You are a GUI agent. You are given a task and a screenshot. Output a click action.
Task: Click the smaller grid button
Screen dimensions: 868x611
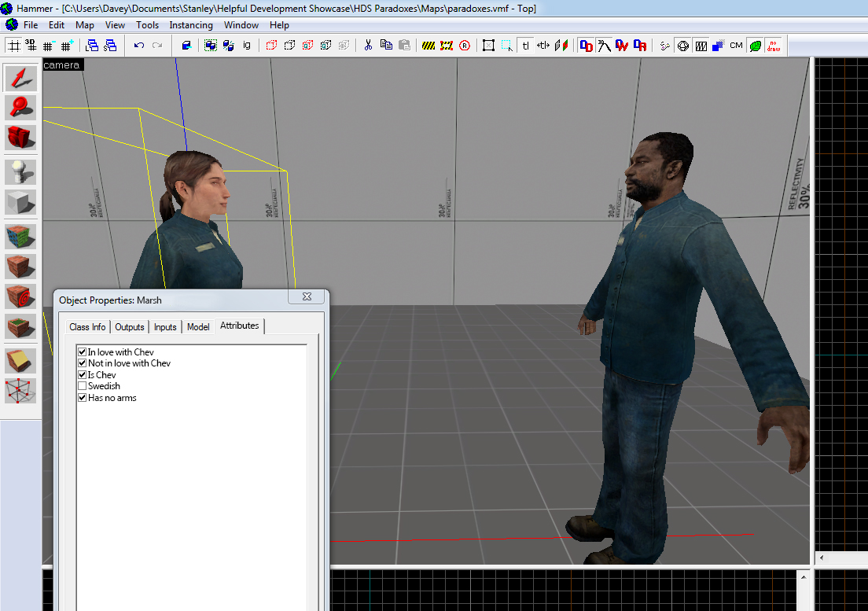tap(49, 46)
